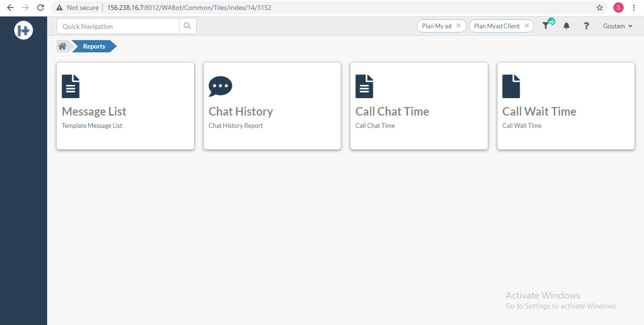Screen dimensions: 644x325
Task: Click the Call Wait Time file icon
Action: point(511,86)
